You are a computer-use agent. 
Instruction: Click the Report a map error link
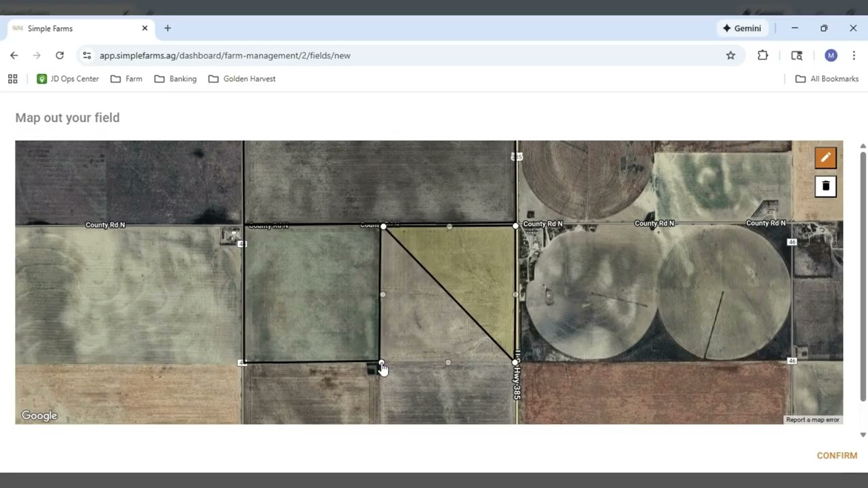pyautogui.click(x=812, y=420)
